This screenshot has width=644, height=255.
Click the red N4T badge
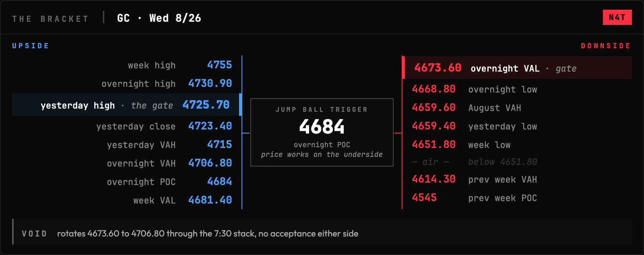617,17
